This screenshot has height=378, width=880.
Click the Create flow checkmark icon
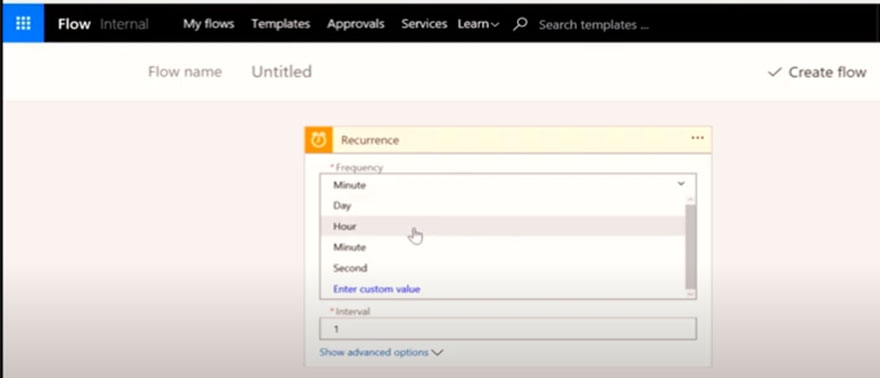tap(774, 72)
